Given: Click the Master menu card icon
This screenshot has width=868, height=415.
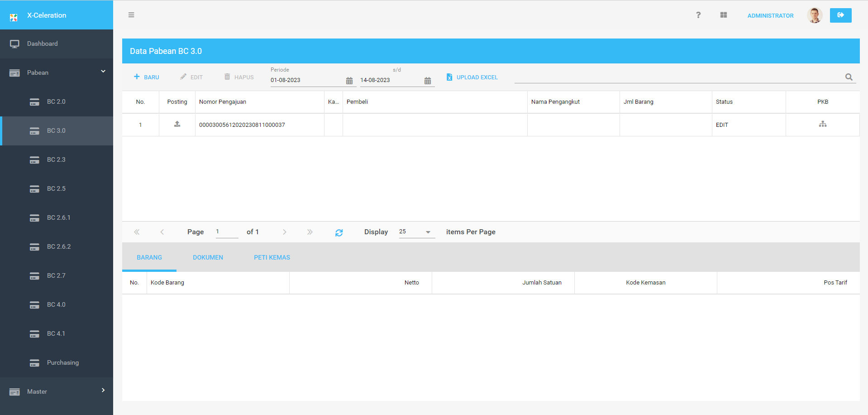Looking at the screenshot, I should pyautogui.click(x=14, y=392).
